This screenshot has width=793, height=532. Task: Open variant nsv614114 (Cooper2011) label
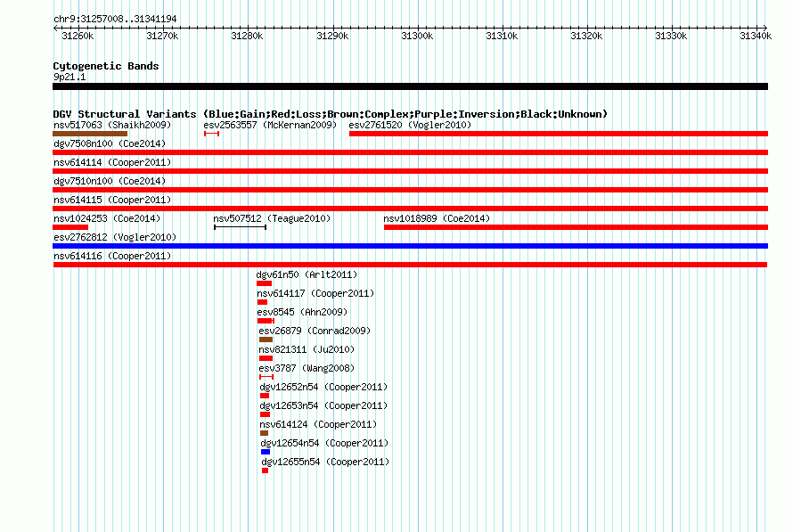(112, 162)
